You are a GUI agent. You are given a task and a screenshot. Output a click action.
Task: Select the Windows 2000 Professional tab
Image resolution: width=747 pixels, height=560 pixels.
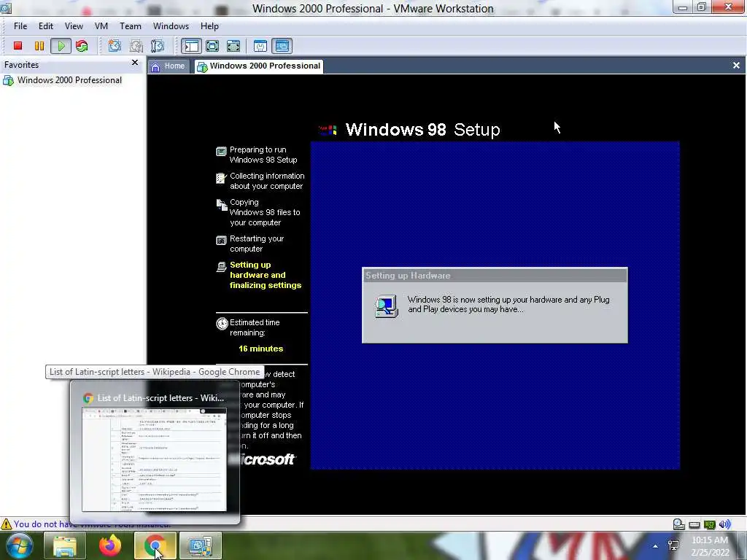point(260,66)
